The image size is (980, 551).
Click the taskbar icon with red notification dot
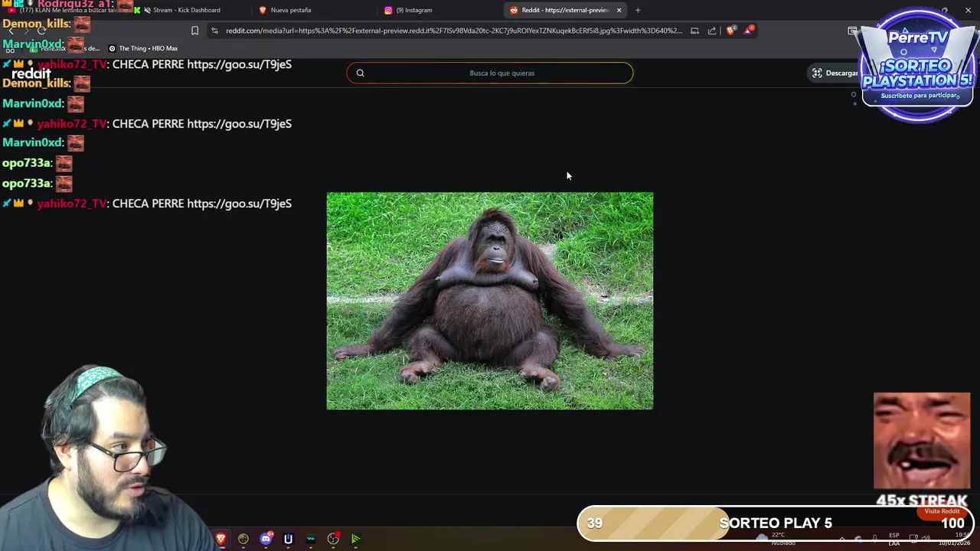click(x=333, y=539)
